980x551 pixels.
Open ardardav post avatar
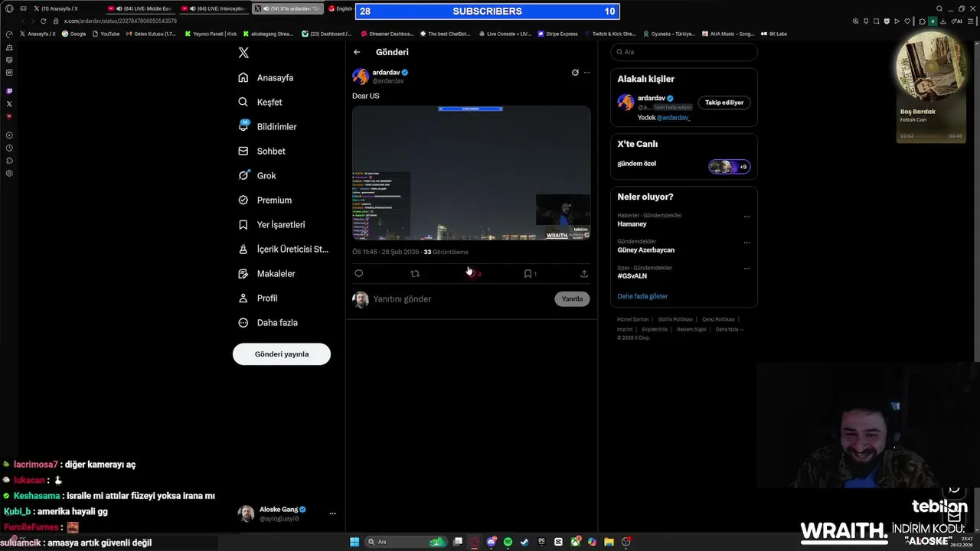[x=361, y=77]
